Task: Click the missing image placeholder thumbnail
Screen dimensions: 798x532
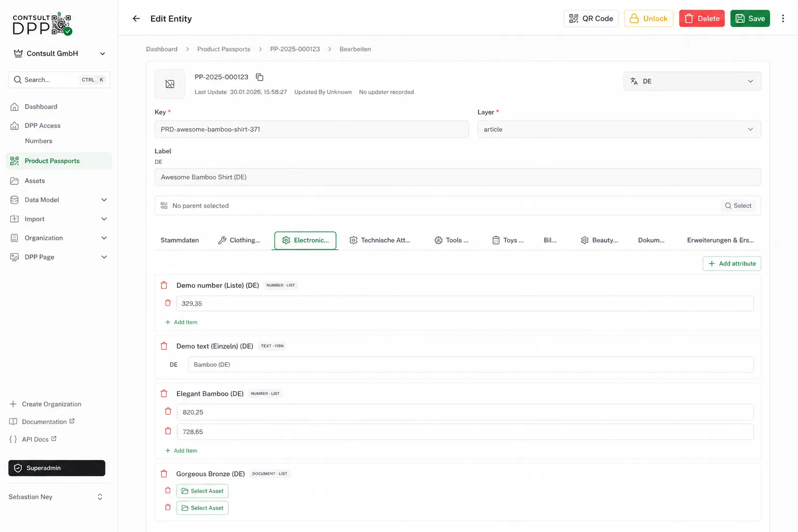Action: 170,84
